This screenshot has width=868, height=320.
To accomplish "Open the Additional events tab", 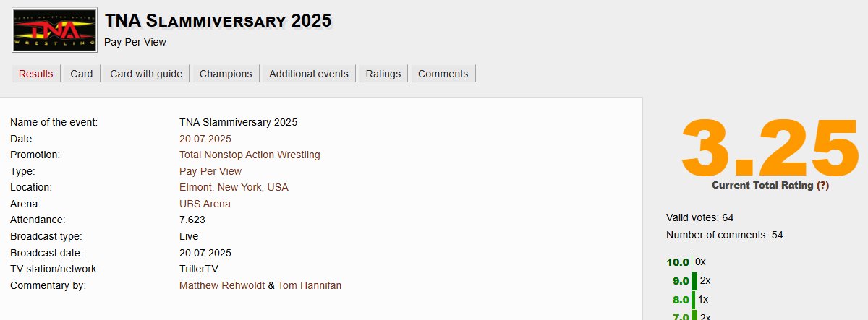I will coord(309,74).
